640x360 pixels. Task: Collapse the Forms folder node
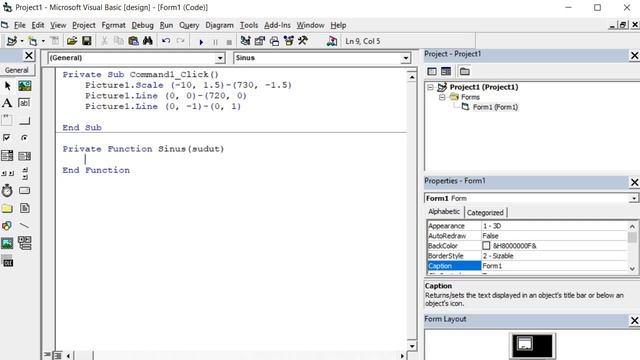(442, 97)
